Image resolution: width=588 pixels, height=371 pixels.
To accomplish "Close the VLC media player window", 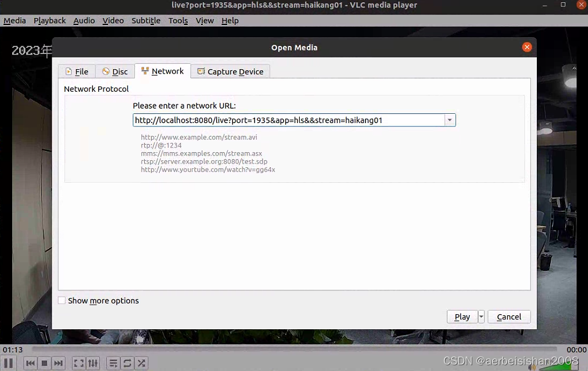I will tap(581, 5).
